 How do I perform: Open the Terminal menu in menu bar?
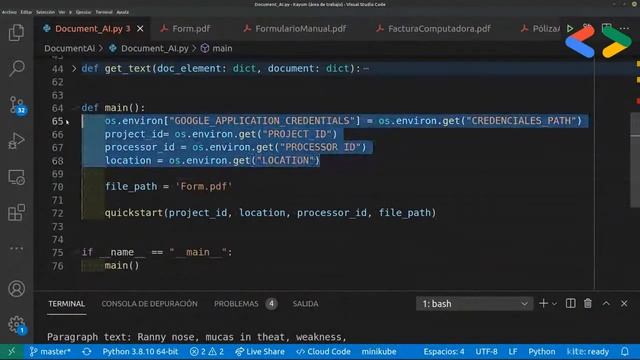104,12
